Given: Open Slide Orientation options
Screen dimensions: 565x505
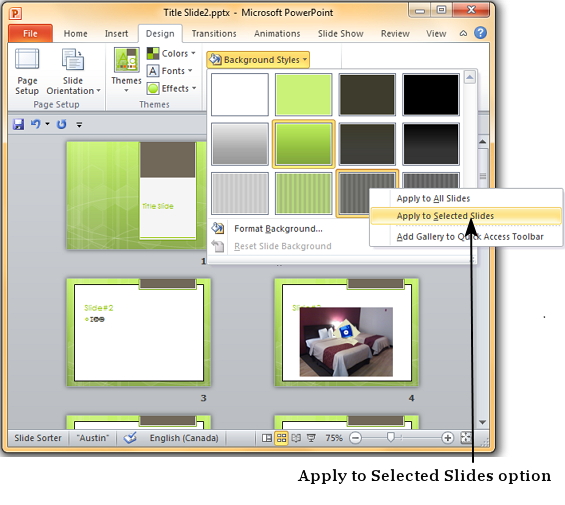Looking at the screenshot, I should pyautogui.click(x=73, y=72).
